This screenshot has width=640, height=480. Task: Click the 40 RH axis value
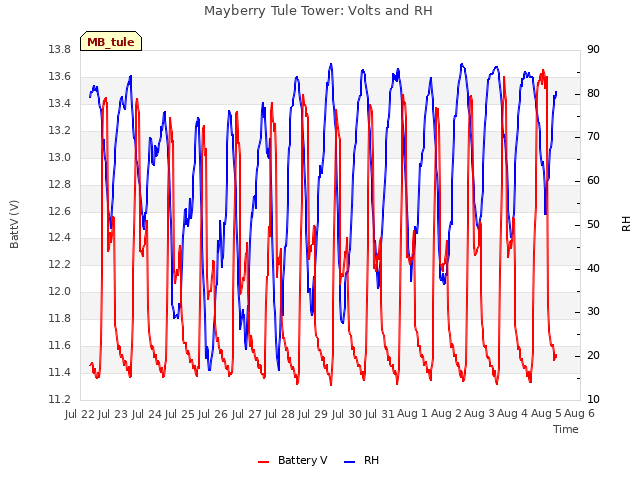click(x=593, y=269)
